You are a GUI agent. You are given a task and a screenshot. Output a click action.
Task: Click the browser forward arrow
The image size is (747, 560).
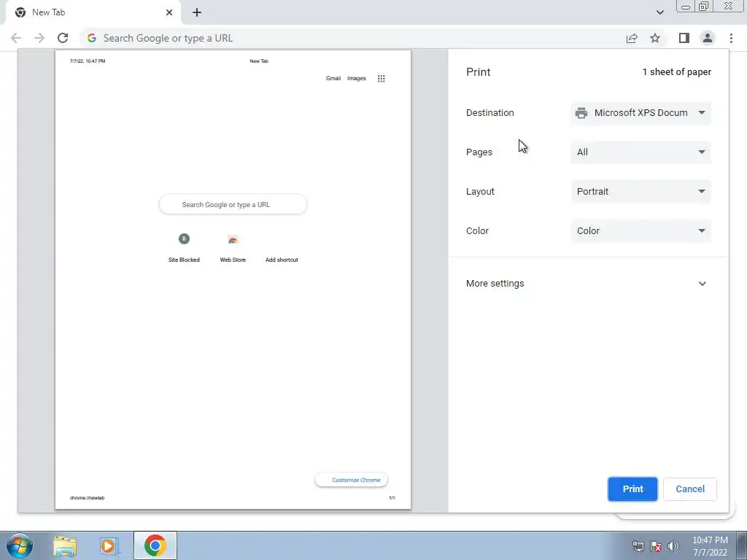point(39,38)
